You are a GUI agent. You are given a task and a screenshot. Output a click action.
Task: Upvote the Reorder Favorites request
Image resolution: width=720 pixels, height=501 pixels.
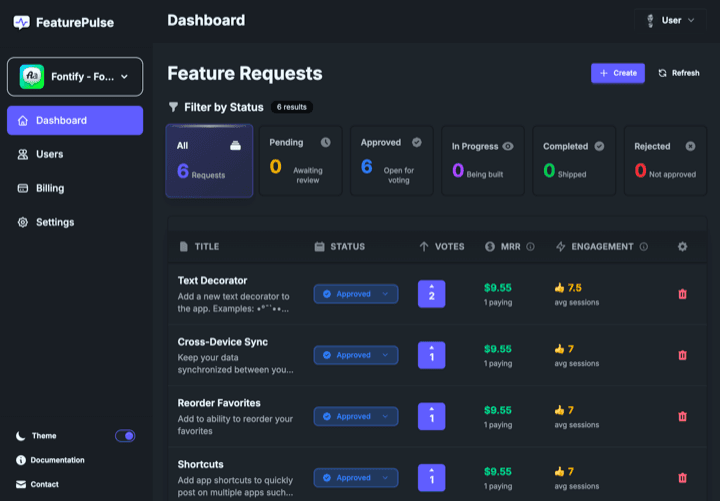pyautogui.click(x=432, y=417)
